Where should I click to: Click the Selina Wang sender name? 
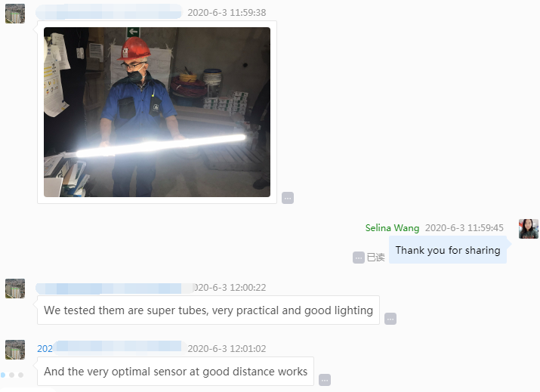[392, 228]
